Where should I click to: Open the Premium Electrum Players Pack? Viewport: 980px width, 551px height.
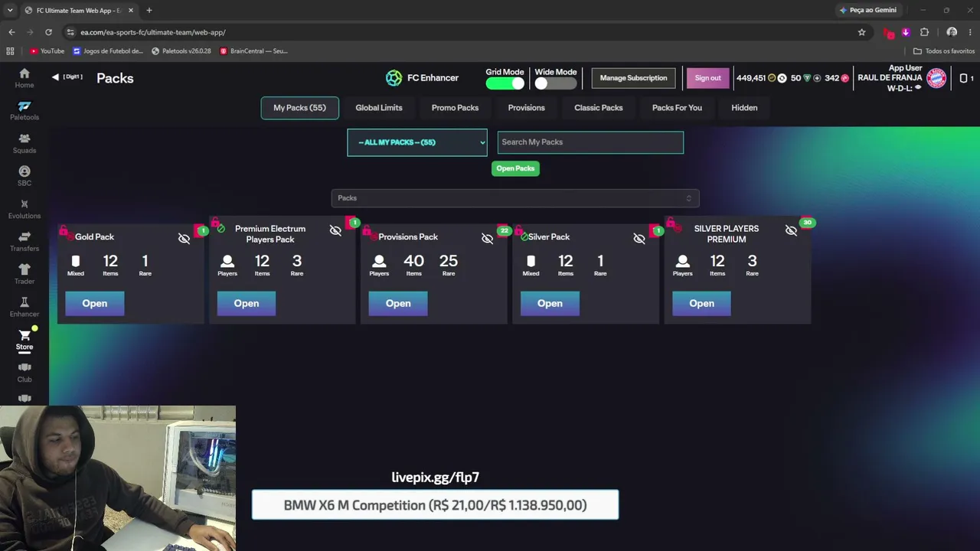tap(247, 304)
